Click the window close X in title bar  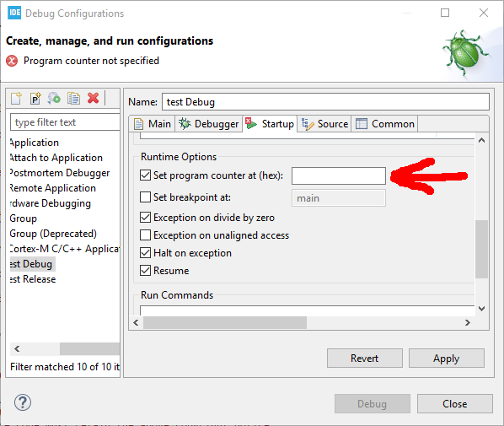coord(484,13)
